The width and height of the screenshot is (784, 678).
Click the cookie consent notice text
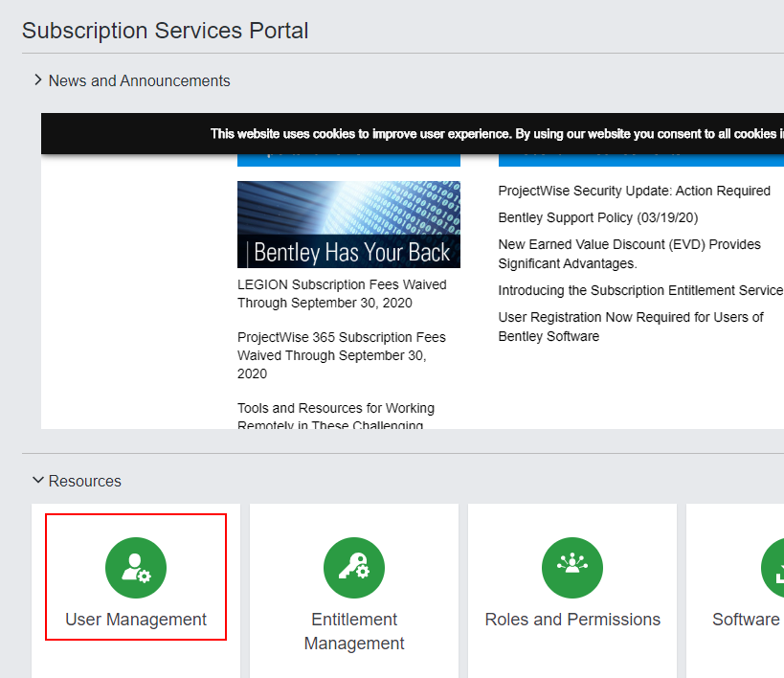click(x=497, y=134)
